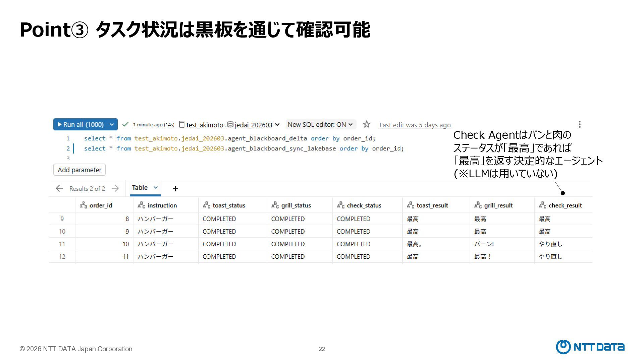The image size is (644, 362).
Task: Open the three-dot kebab menu
Action: click(580, 124)
